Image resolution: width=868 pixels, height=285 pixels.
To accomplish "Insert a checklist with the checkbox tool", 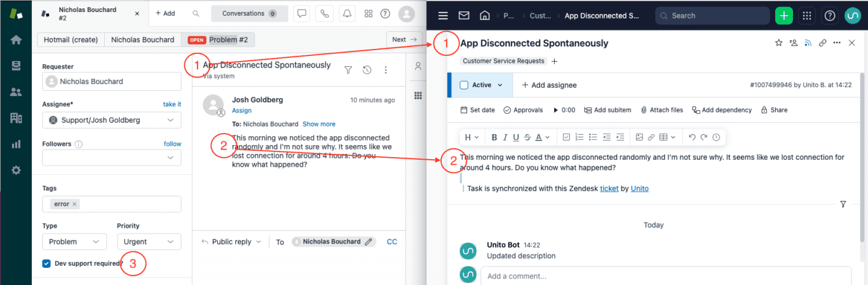I will click(566, 137).
